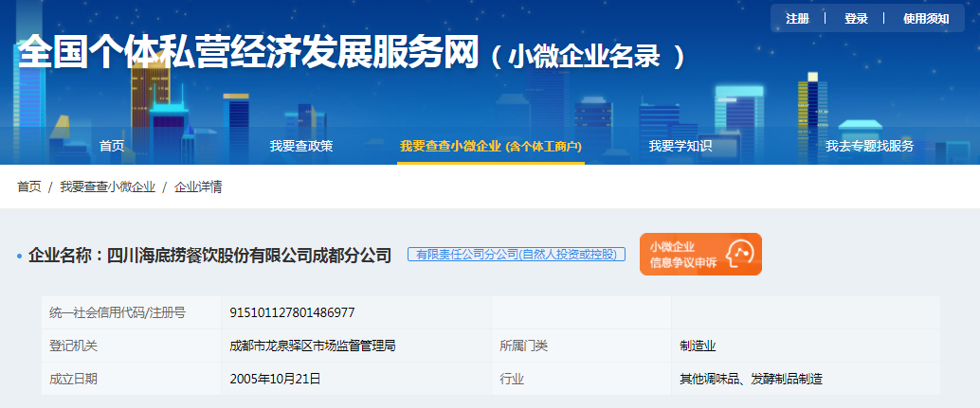The height and width of the screenshot is (408, 980).
Task: Click the 有限责任公司分公司 type tag
Action: pyautogui.click(x=517, y=255)
